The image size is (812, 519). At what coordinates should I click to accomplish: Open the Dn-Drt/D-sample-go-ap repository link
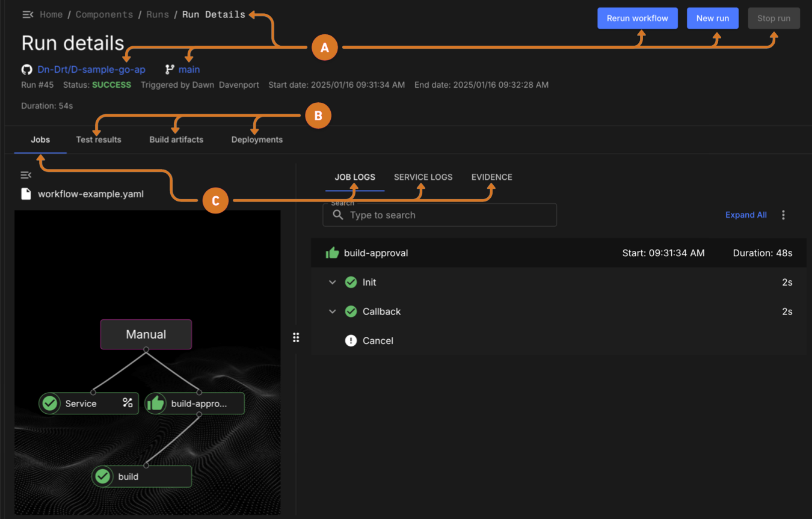[91, 70]
